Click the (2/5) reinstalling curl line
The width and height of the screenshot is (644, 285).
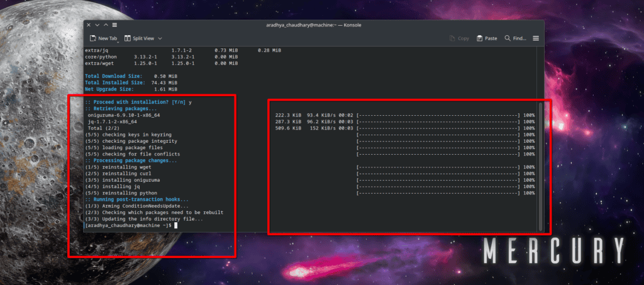click(118, 173)
